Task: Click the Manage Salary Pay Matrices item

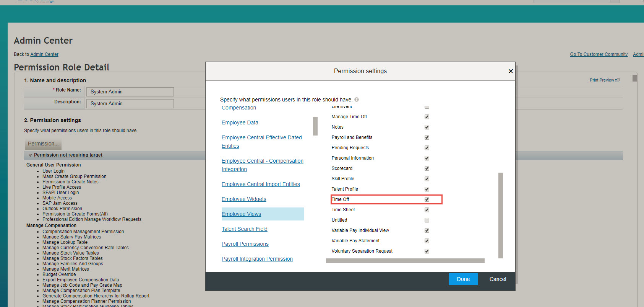Action: coord(72,237)
